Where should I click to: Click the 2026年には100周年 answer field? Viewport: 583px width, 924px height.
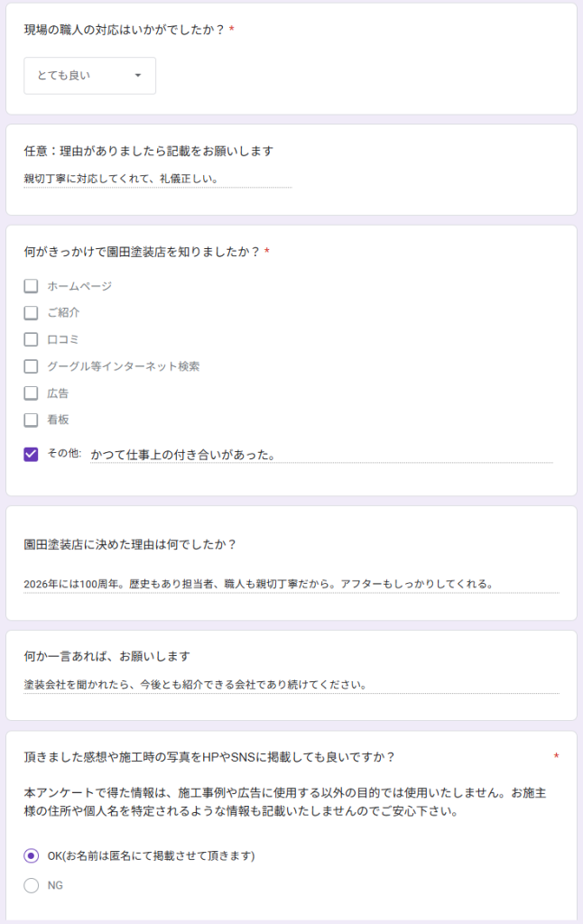point(291,584)
